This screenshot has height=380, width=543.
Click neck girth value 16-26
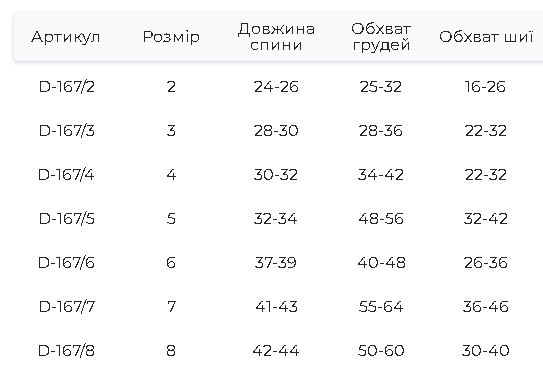click(x=485, y=87)
